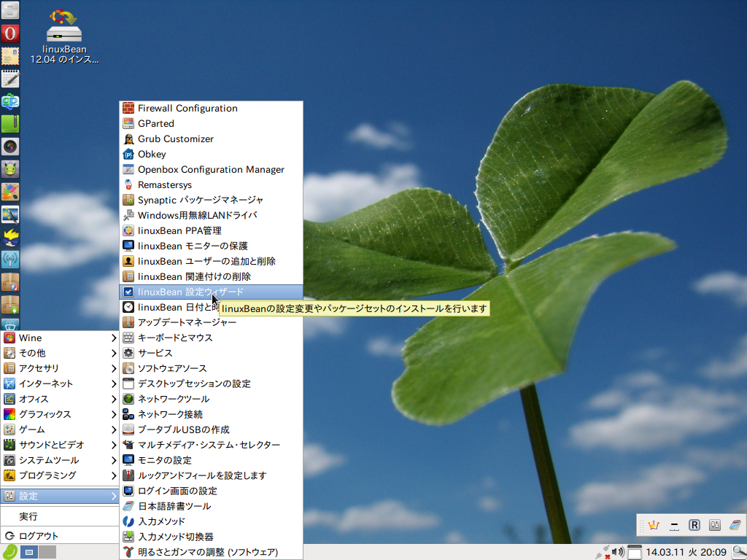The height and width of the screenshot is (560, 747).
Task: Click the input mode underscore indicator
Action: 674,525
